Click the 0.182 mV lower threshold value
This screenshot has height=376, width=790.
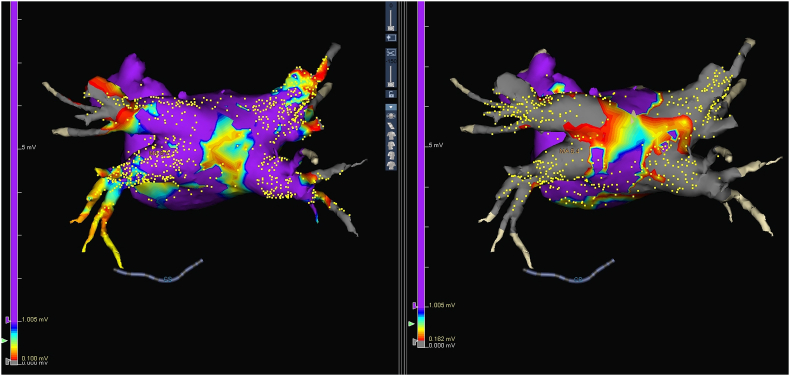[442, 339]
